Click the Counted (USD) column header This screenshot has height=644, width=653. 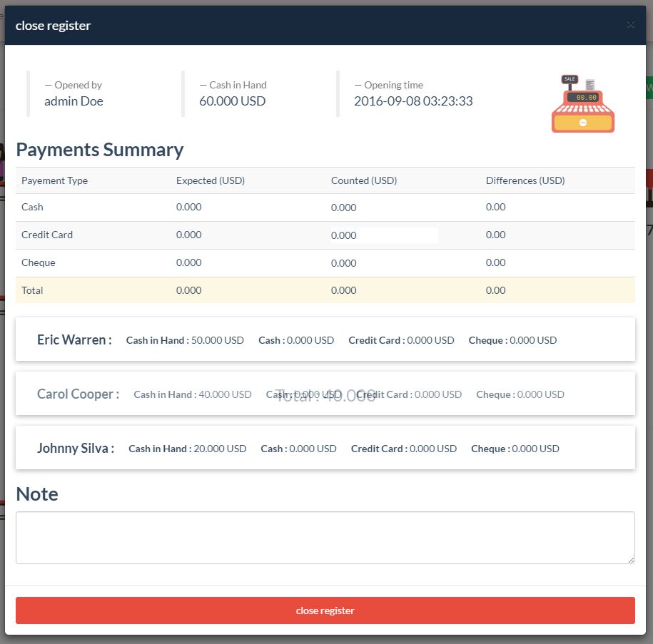pyautogui.click(x=364, y=180)
